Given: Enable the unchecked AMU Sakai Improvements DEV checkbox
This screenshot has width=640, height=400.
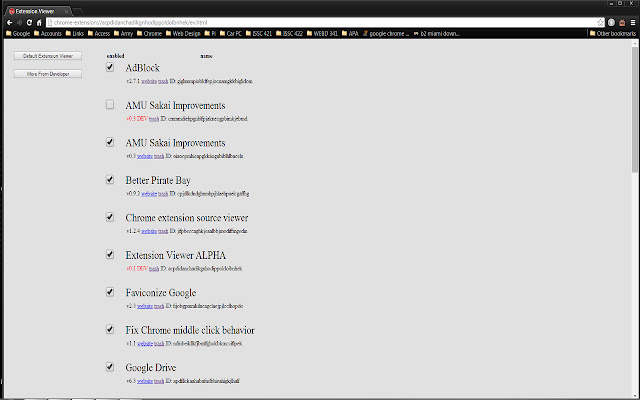Looking at the screenshot, I should 110,104.
